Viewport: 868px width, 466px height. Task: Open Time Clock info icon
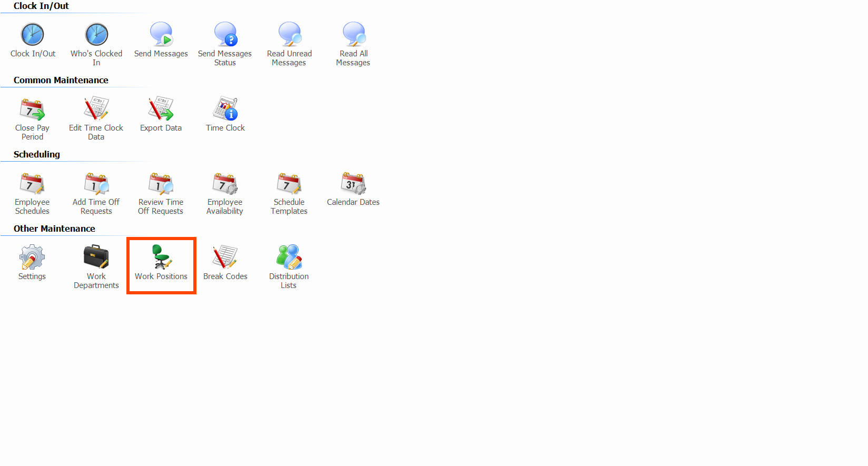[225, 110]
